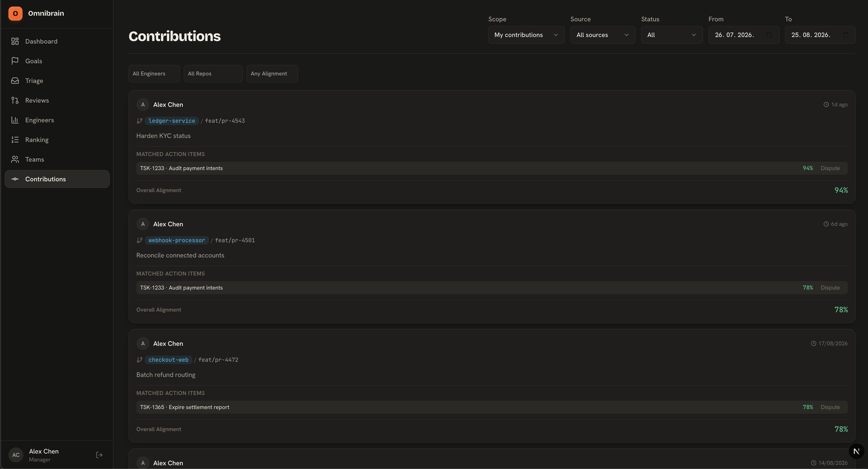Open the Any Alignment filter
868x469 pixels.
coord(272,74)
